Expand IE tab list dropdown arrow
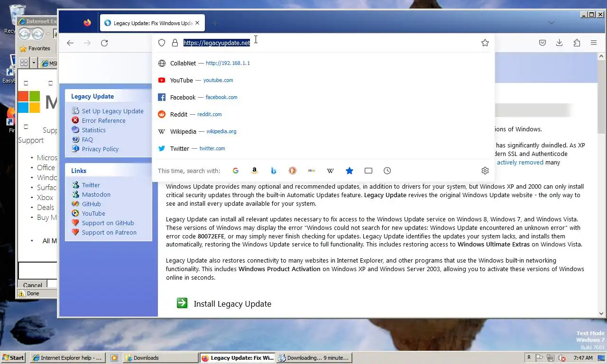607x364 pixels. [34, 63]
